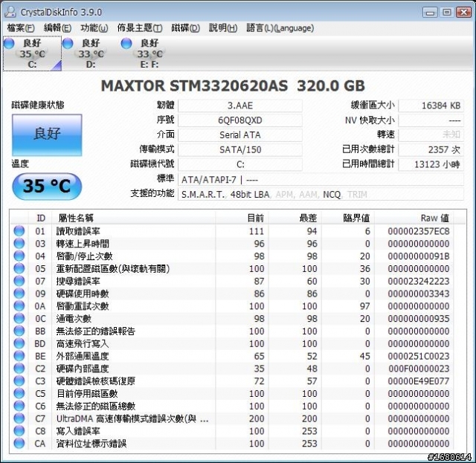Click blue status orb on C: drive tab

[x=9, y=43]
